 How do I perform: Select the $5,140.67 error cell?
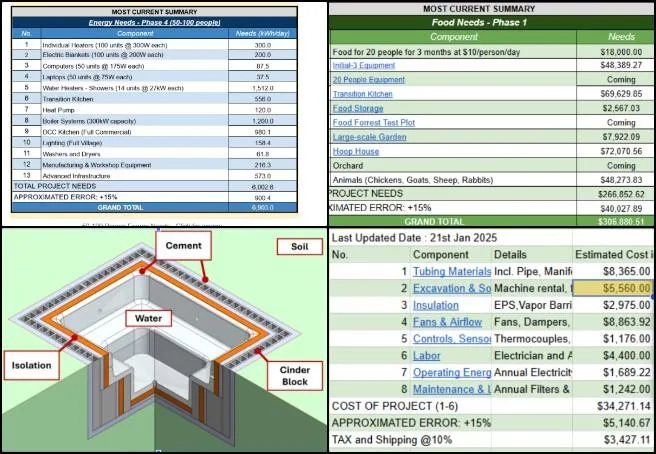click(x=612, y=423)
